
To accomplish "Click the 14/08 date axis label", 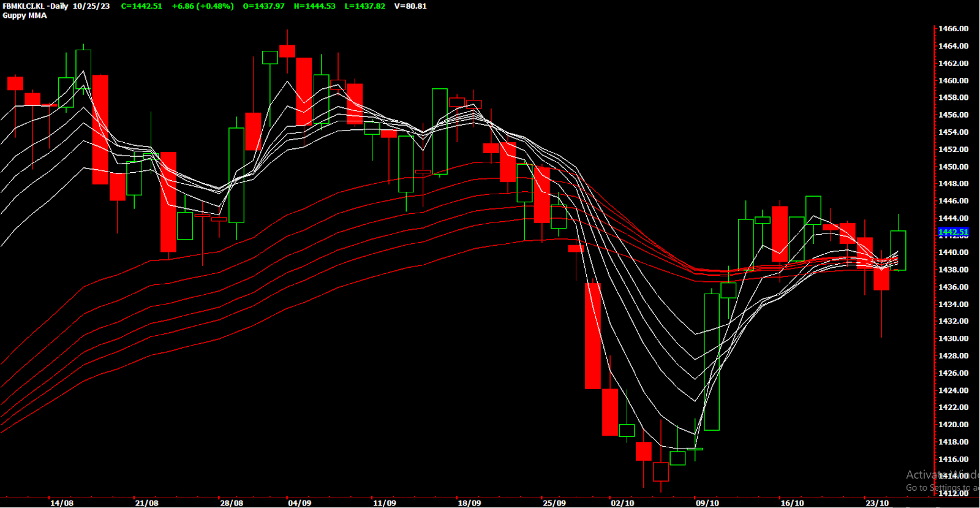I will [62, 503].
